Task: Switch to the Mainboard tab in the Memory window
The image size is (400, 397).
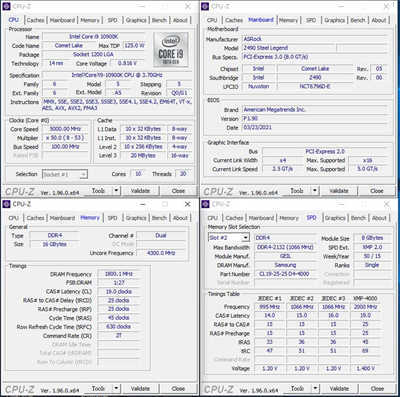Action: point(62,218)
